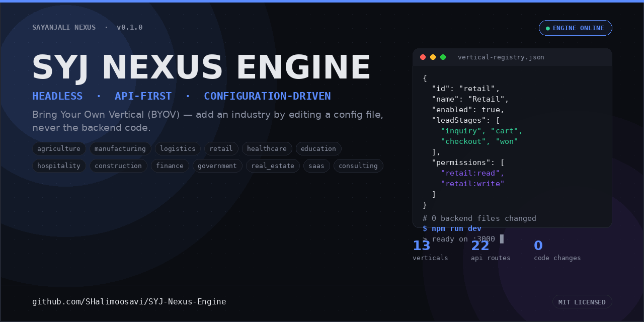Click the 0 backend files changed comment

479,218
